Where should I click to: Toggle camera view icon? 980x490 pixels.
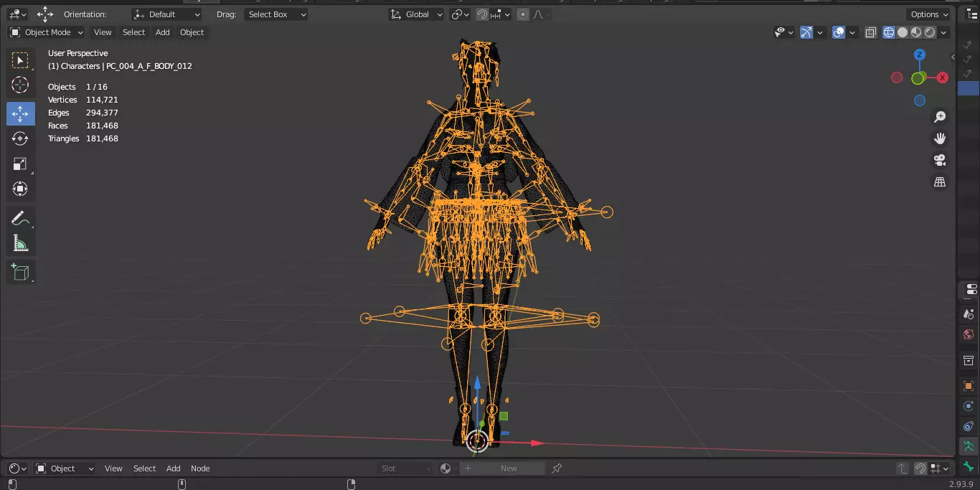coord(940,160)
